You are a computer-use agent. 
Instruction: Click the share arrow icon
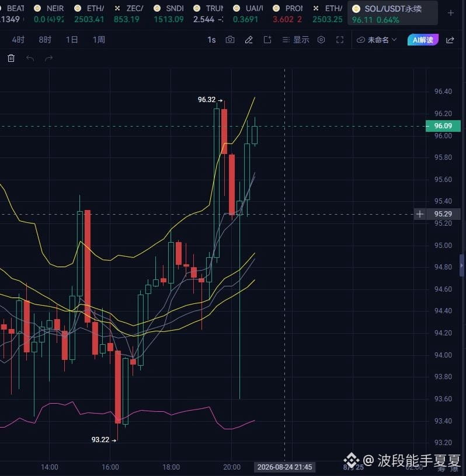point(450,40)
